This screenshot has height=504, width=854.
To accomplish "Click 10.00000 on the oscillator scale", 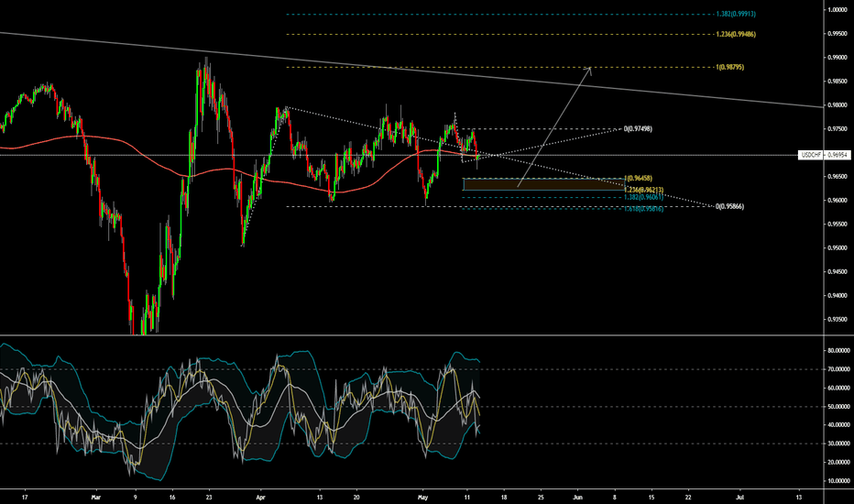I will [838, 480].
